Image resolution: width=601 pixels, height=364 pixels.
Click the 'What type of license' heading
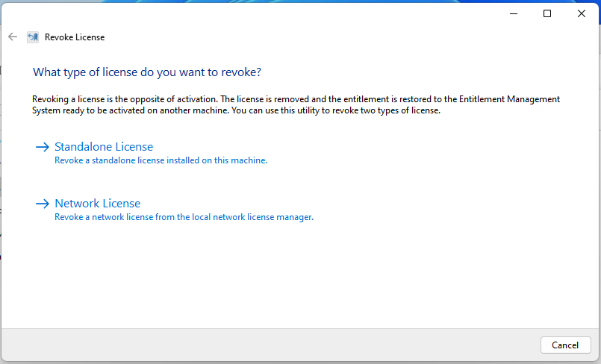[x=147, y=72]
